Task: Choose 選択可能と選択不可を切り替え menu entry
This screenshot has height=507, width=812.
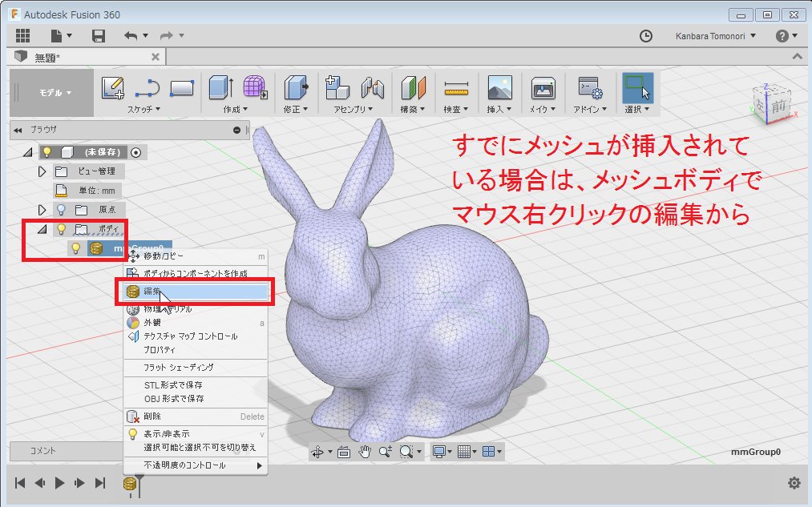Action: [196, 448]
